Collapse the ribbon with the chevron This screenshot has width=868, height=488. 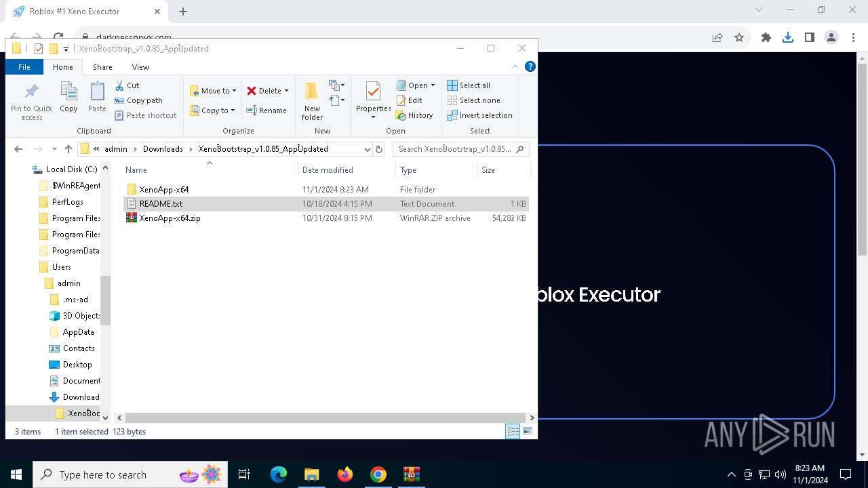point(515,66)
